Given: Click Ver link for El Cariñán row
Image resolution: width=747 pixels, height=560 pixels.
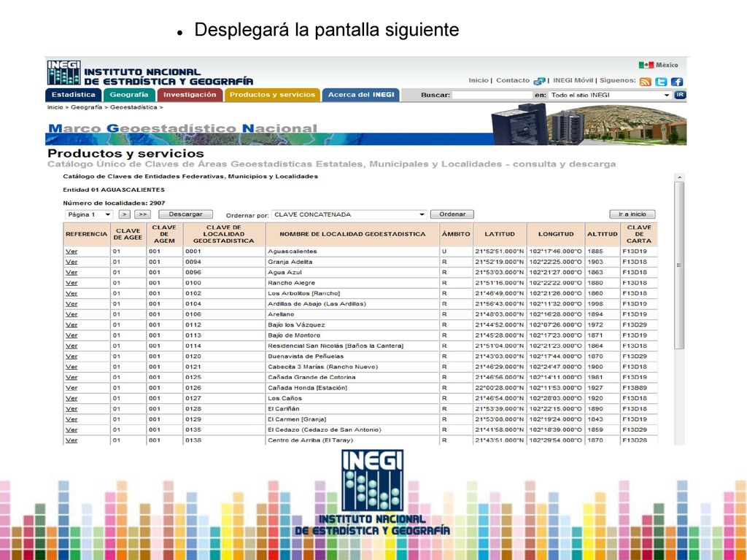Looking at the screenshot, I should coord(71,408).
